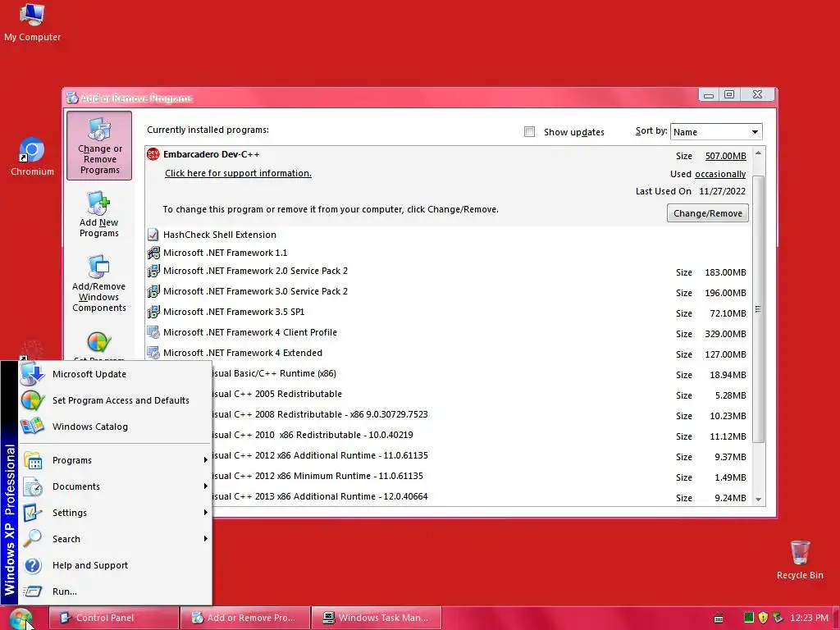
Task: Expand Settings submenu arrow
Action: 205,513
